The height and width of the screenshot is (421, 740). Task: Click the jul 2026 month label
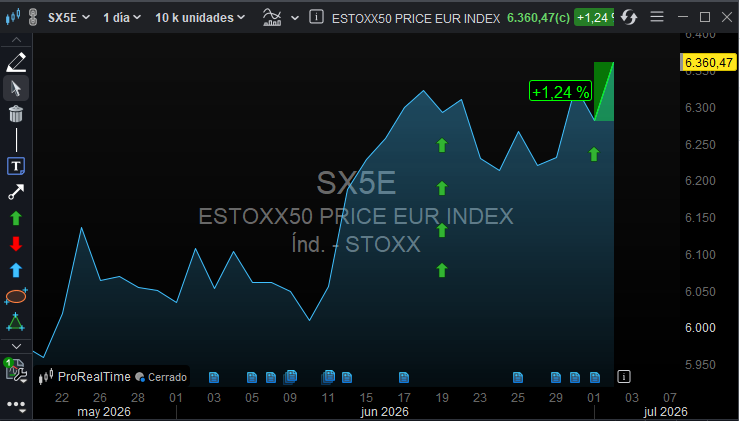665,412
